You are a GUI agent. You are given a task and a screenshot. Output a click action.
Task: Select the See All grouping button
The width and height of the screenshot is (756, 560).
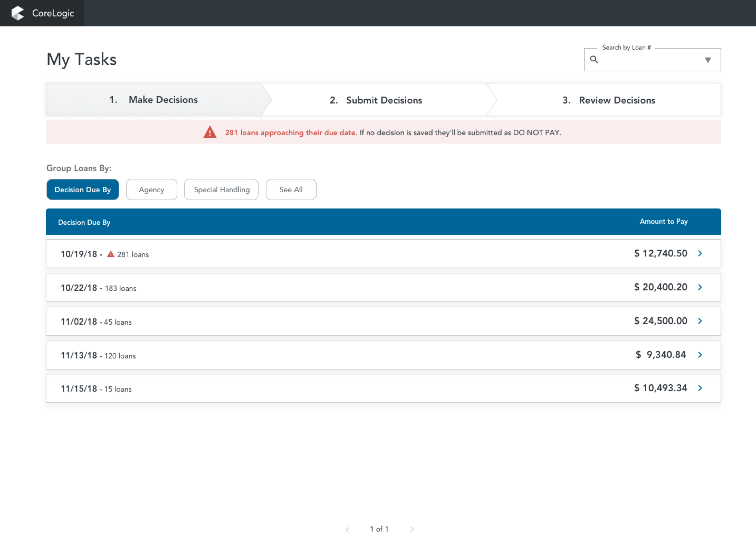pyautogui.click(x=291, y=190)
